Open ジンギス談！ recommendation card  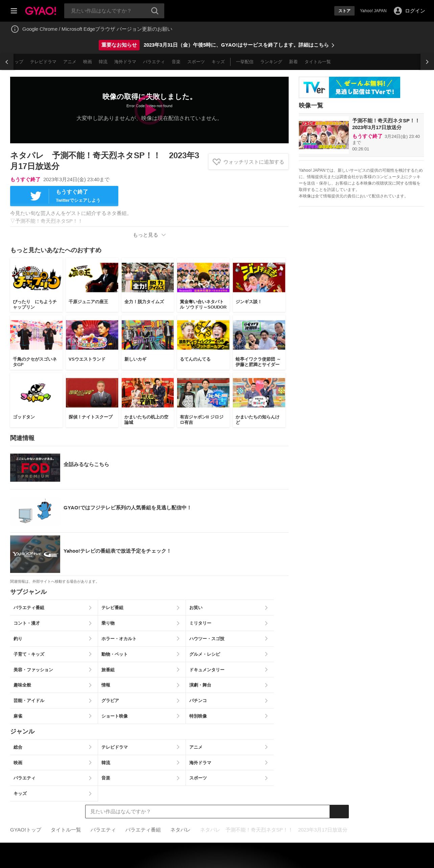[259, 285]
